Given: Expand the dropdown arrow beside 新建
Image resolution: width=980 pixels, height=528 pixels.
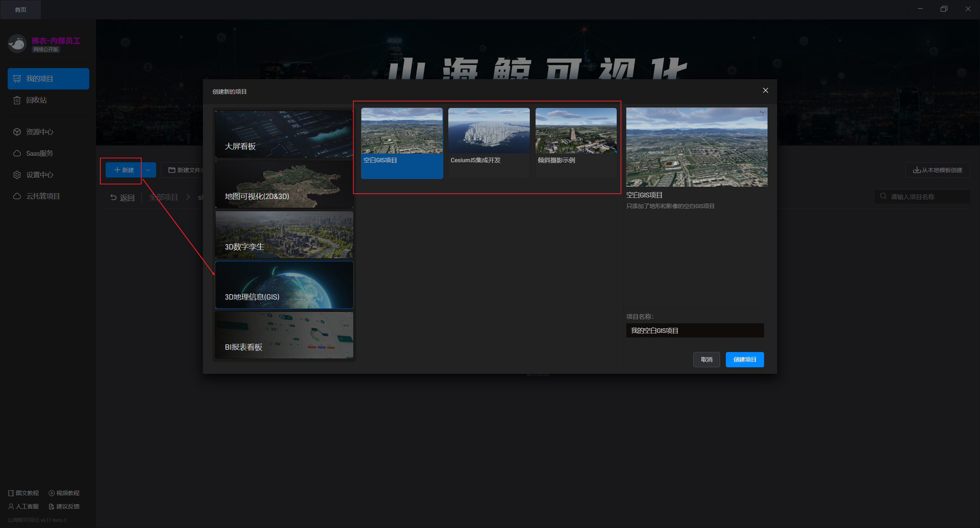Looking at the screenshot, I should (149, 170).
